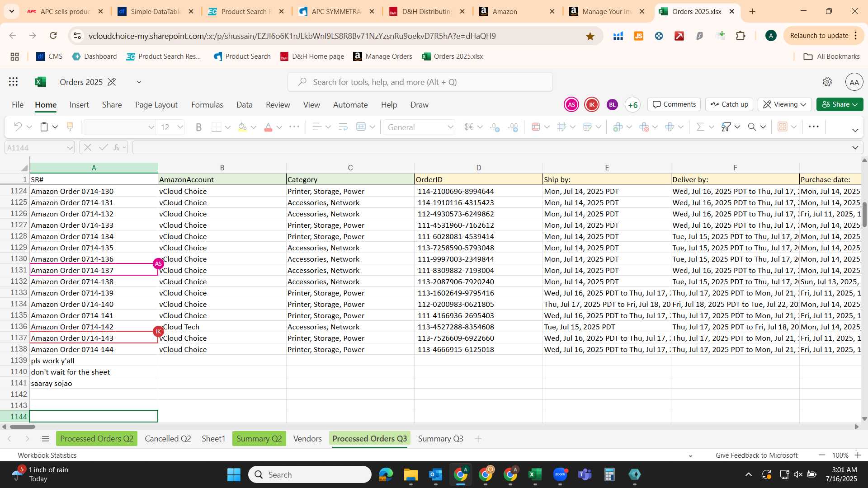
Task: Click Increase Decimal icon
Action: point(513,127)
